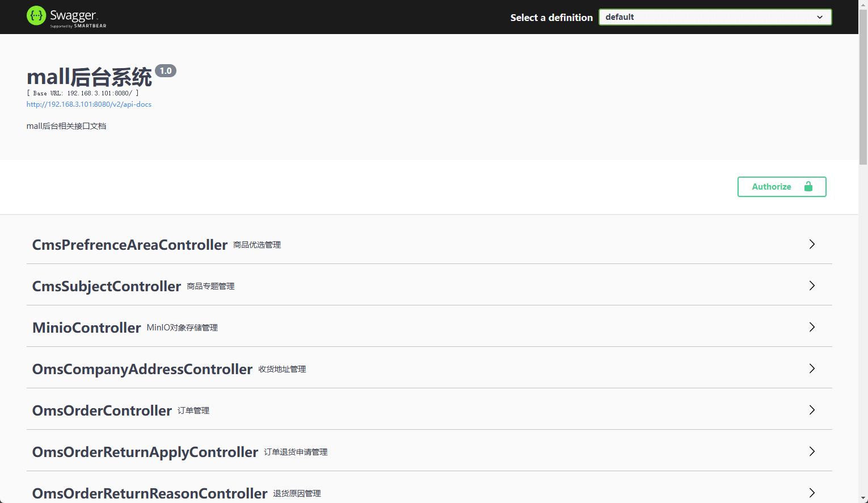Open the MinioController section heading

point(87,328)
